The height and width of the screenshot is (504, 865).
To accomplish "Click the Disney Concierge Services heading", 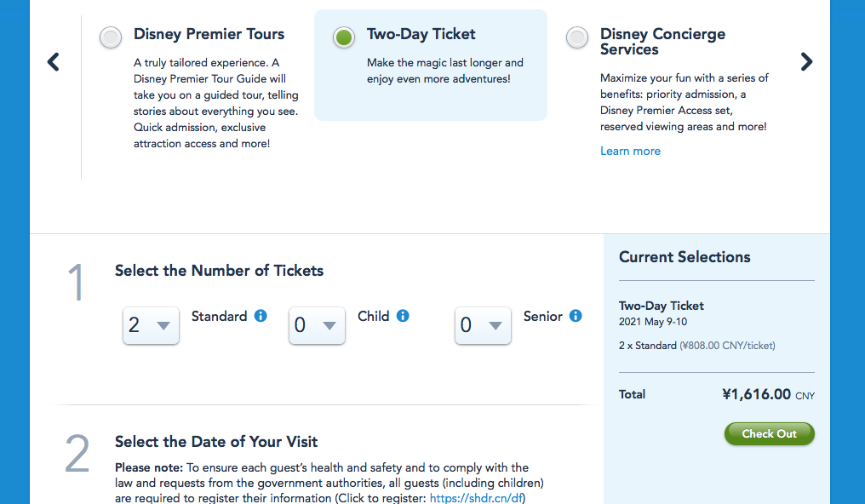I will click(x=662, y=42).
